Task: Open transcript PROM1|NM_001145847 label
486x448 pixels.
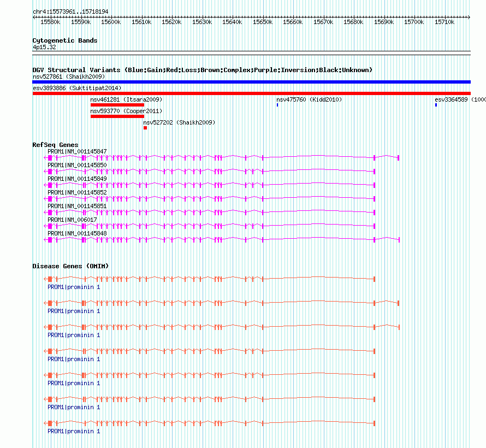Action: (x=77, y=151)
